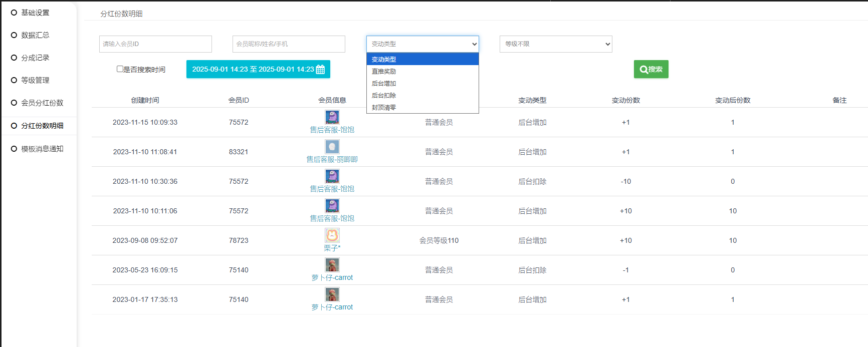
Task: Open 基础设置 in the sidebar
Action: (x=35, y=13)
